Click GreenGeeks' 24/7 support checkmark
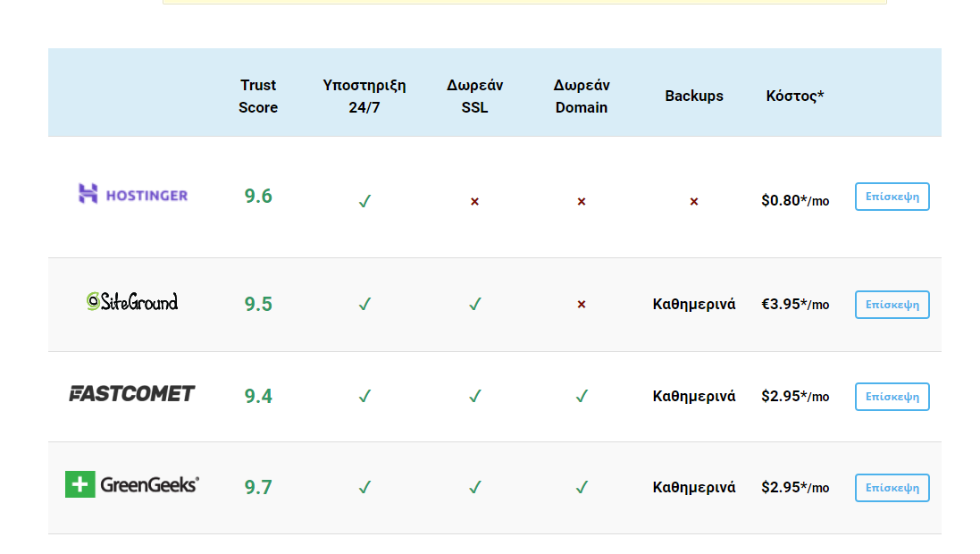980x554 pixels. click(364, 487)
